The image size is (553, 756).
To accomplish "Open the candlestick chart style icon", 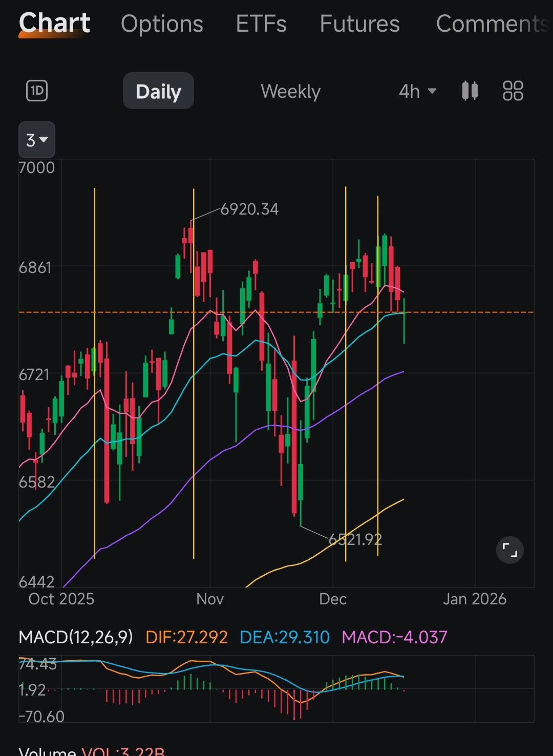I will point(470,91).
